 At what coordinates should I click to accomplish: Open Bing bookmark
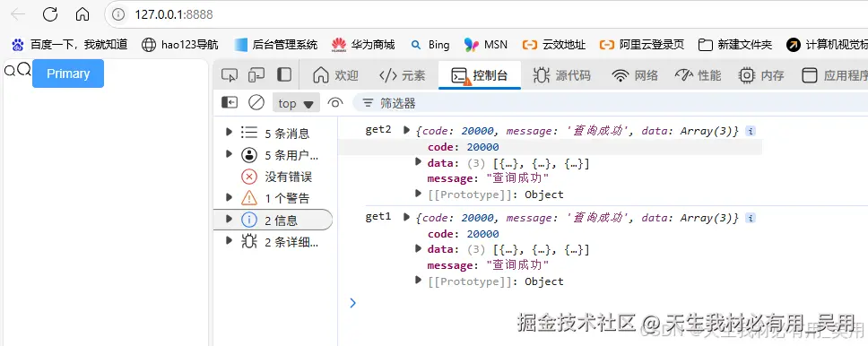pos(430,45)
